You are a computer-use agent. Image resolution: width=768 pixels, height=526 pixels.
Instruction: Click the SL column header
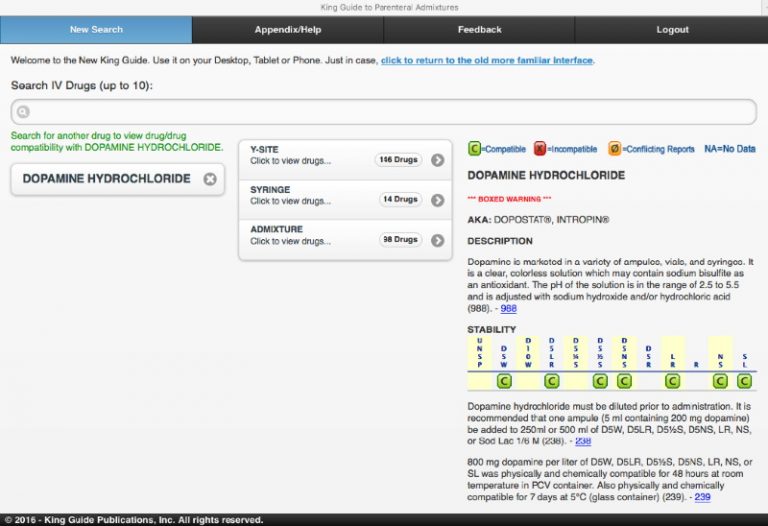pyautogui.click(x=744, y=361)
